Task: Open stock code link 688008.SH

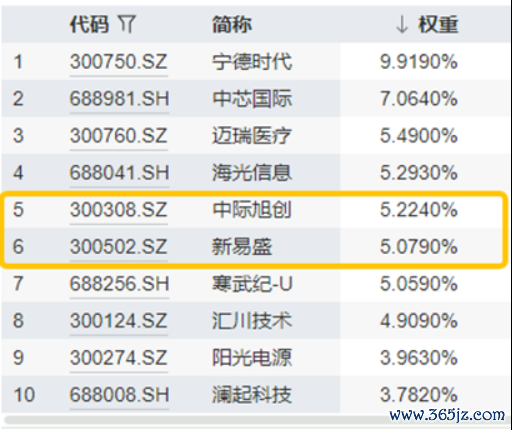Action: [x=119, y=395]
